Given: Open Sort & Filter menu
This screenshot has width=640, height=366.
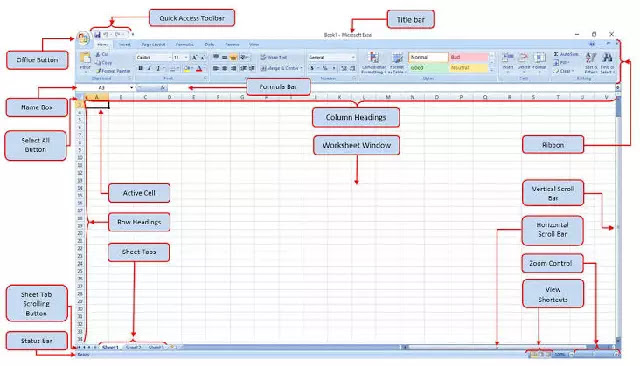Looking at the screenshot, I should click(x=591, y=63).
